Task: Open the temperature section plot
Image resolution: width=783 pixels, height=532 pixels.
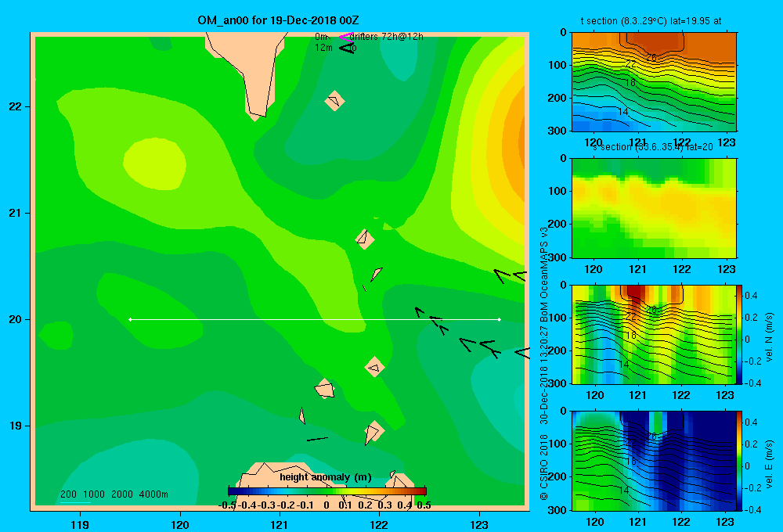Action: [x=654, y=82]
